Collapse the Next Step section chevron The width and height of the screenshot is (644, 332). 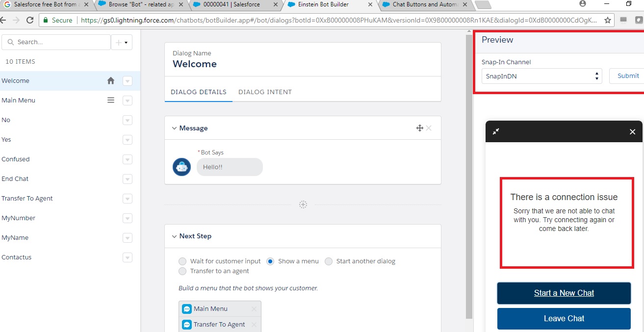[x=174, y=236]
